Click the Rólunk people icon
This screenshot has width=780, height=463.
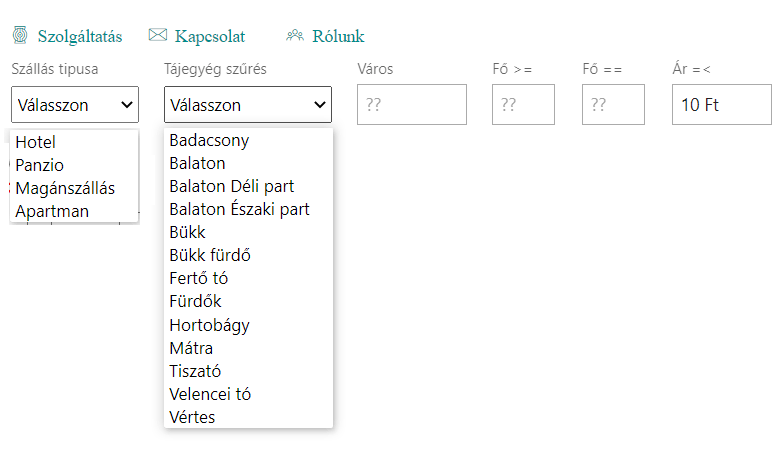coord(294,36)
